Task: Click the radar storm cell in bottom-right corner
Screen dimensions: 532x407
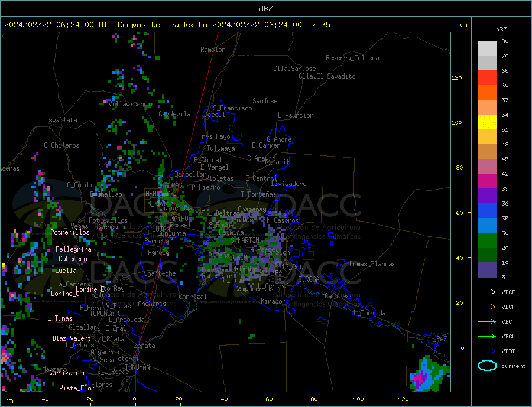Action: pyautogui.click(x=430, y=374)
